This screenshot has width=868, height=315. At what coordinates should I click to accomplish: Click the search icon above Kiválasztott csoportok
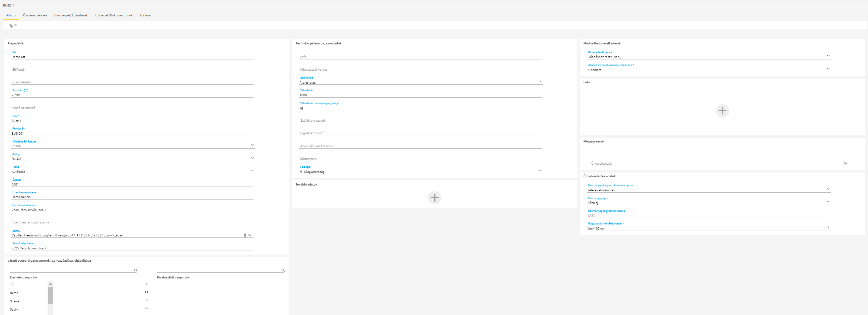[x=283, y=270]
